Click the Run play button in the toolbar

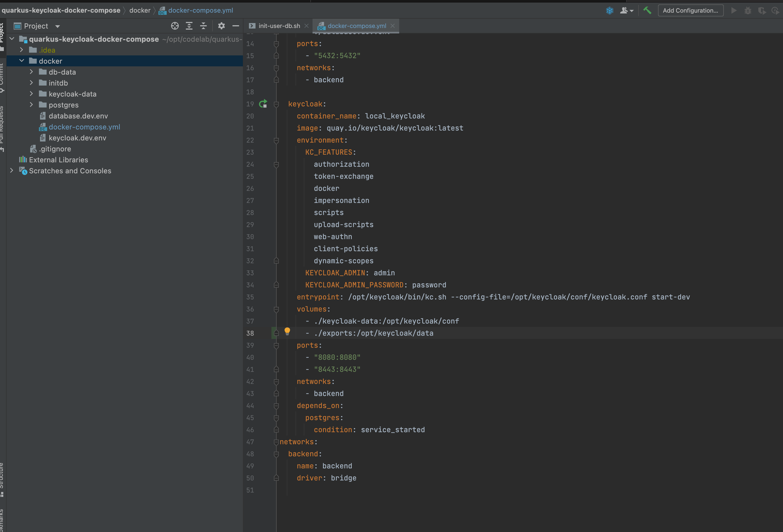pyautogui.click(x=734, y=10)
